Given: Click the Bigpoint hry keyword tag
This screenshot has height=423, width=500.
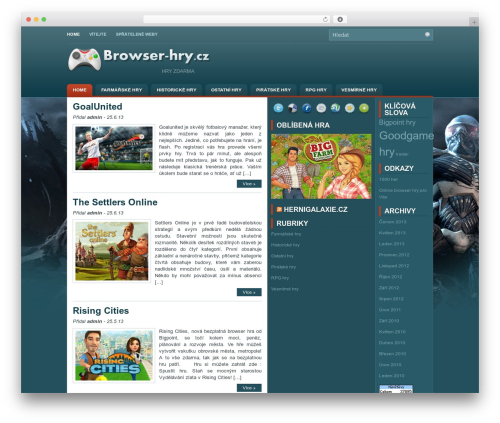Looking at the screenshot, I should coord(397,123).
